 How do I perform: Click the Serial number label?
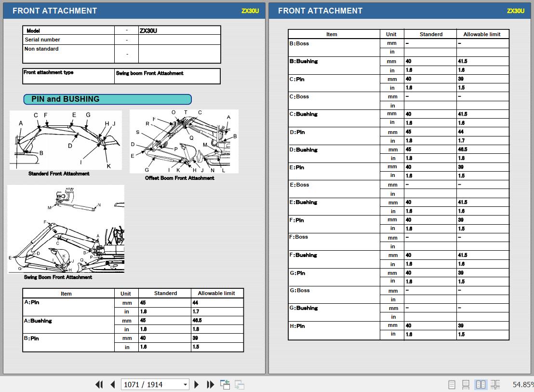coord(42,40)
